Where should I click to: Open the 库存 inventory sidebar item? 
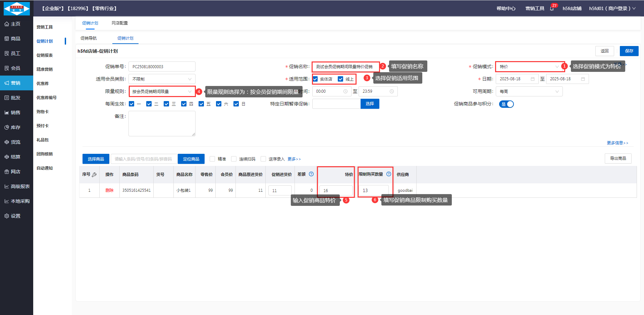[16, 127]
